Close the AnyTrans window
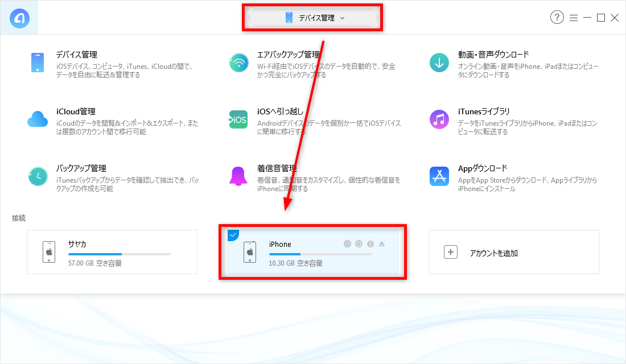 tap(615, 18)
